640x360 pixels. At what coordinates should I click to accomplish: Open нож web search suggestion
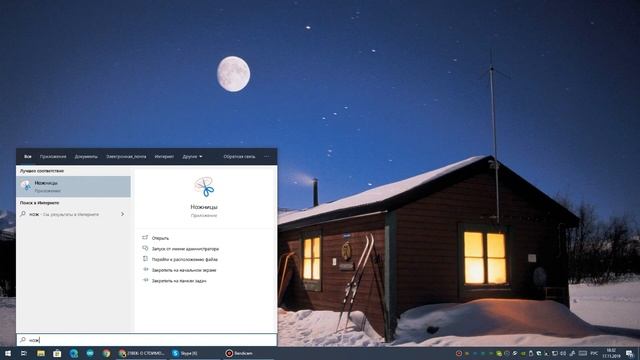click(x=73, y=214)
